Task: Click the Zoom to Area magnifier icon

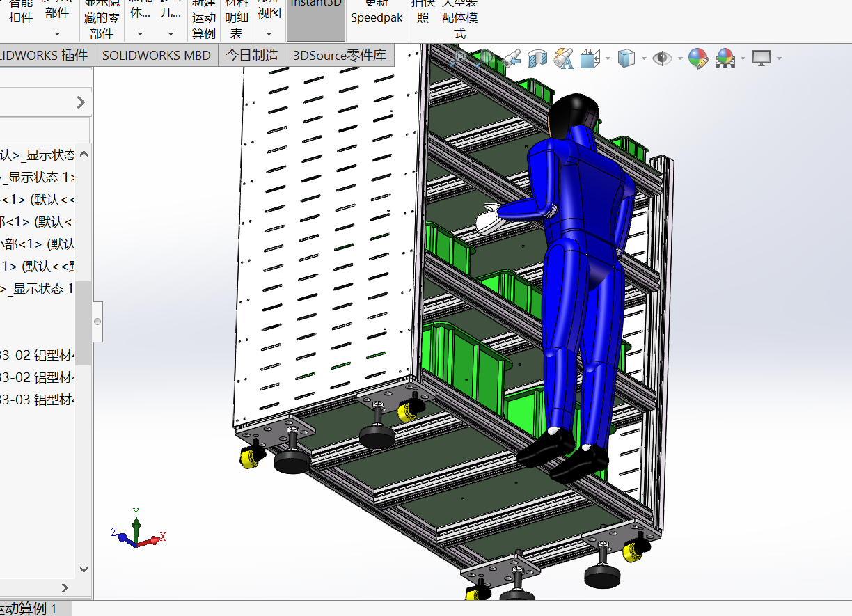Action: pos(486,58)
